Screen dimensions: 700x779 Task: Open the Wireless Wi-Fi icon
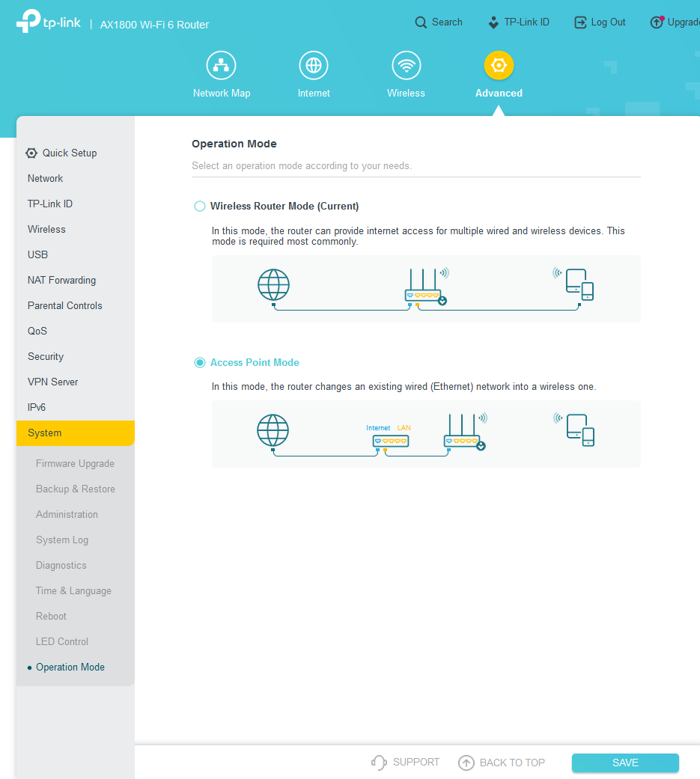pyautogui.click(x=406, y=66)
